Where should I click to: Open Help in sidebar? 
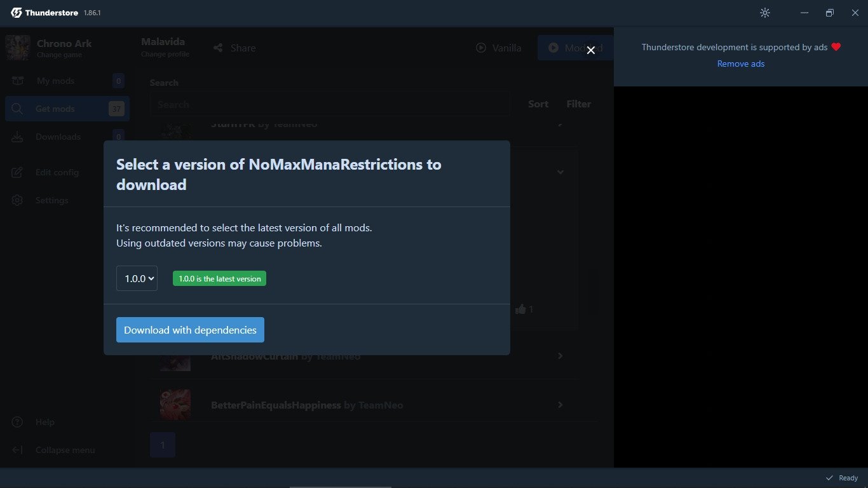pyautogui.click(x=67, y=422)
